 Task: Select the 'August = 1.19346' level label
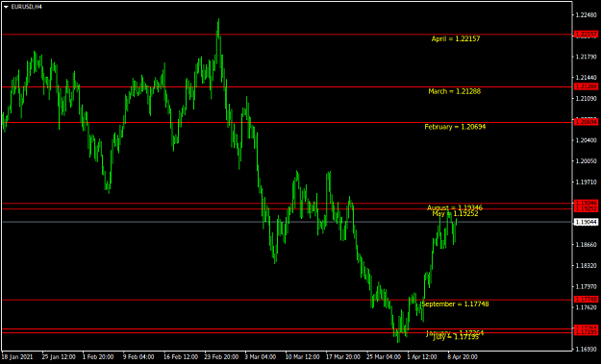coord(455,207)
